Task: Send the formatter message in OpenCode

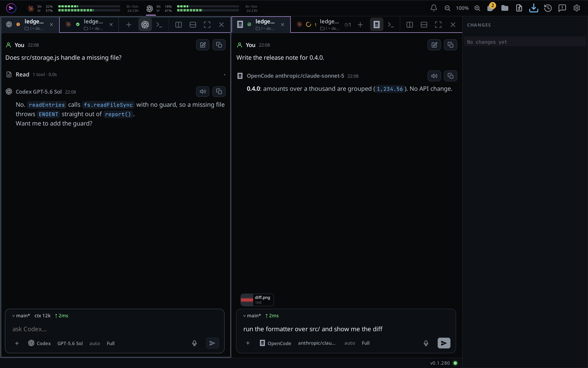Action: pyautogui.click(x=444, y=343)
